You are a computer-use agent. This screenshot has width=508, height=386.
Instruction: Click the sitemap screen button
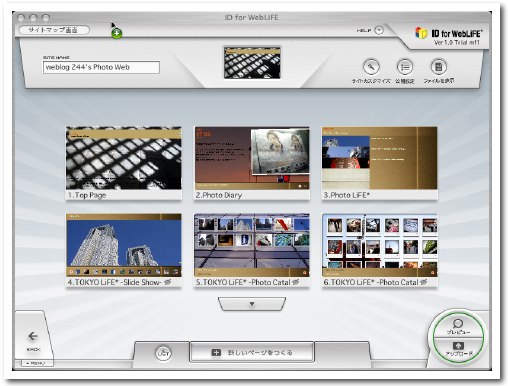coord(54,30)
